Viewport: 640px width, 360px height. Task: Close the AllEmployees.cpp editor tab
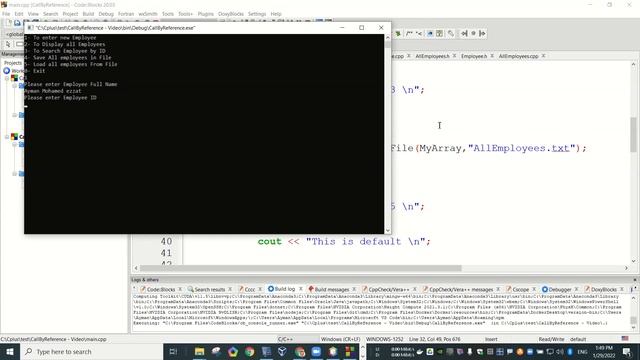[543, 56]
